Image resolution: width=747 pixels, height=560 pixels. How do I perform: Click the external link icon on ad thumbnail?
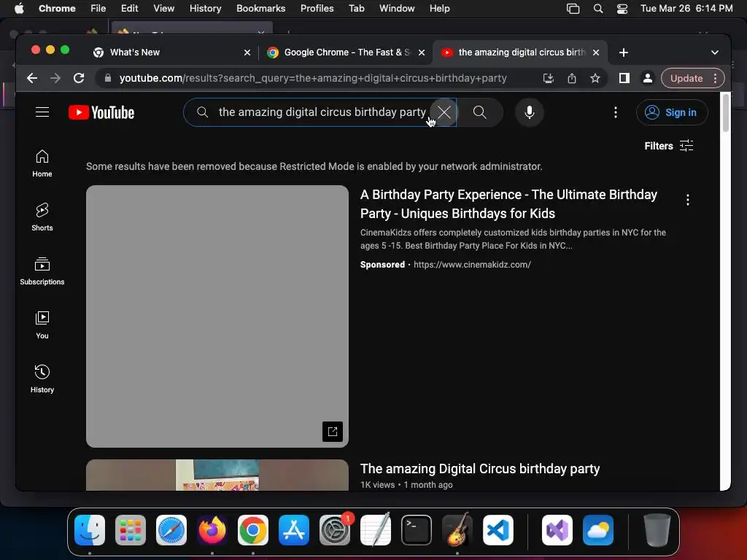click(333, 432)
